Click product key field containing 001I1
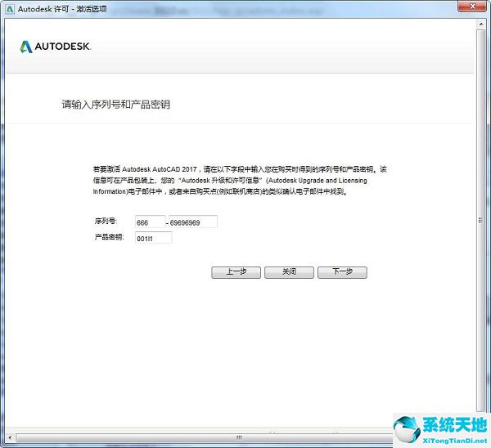This screenshot has width=491, height=448. coord(154,238)
